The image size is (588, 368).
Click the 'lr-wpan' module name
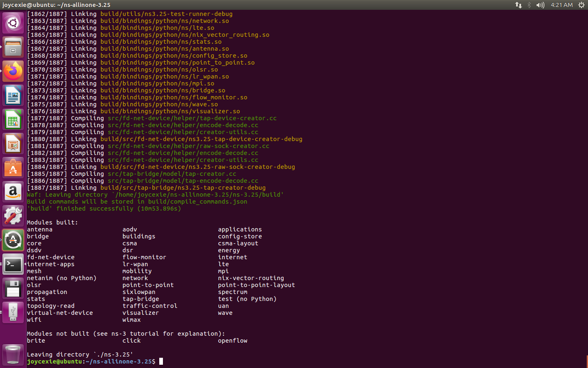tap(135, 264)
